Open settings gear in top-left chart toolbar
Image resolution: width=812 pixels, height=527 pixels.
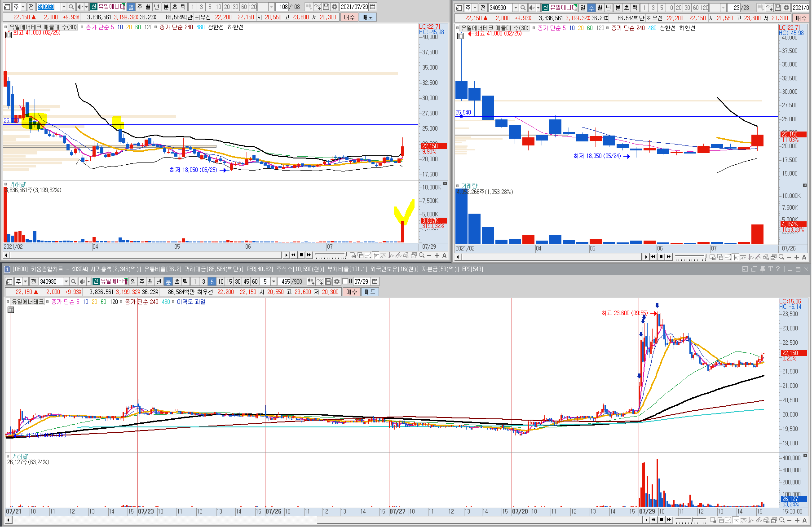335,7
